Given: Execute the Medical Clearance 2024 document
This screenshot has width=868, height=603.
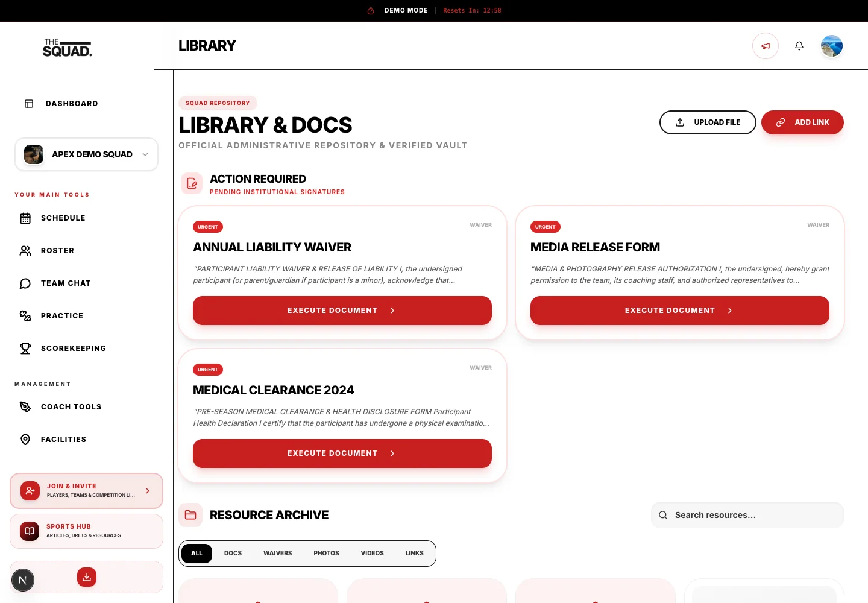Looking at the screenshot, I should tap(342, 453).
